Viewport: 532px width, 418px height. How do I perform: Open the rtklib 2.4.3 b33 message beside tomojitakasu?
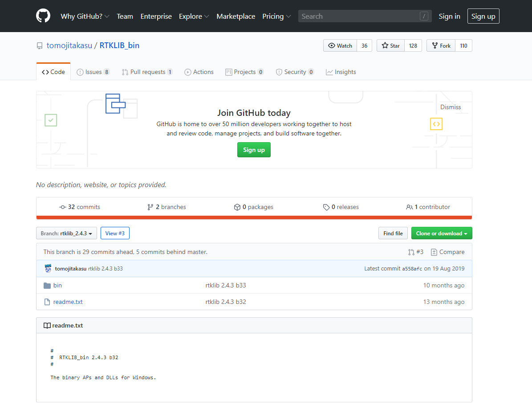[106, 269]
